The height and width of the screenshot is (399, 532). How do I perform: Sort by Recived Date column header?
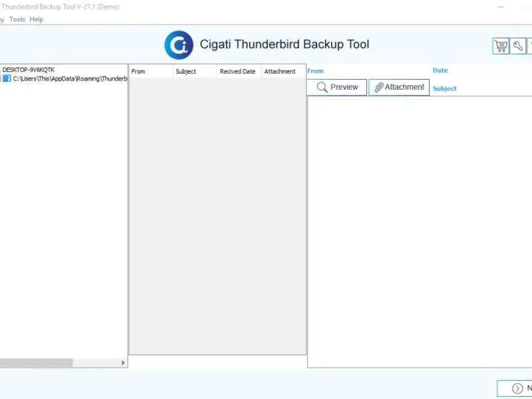click(x=239, y=71)
